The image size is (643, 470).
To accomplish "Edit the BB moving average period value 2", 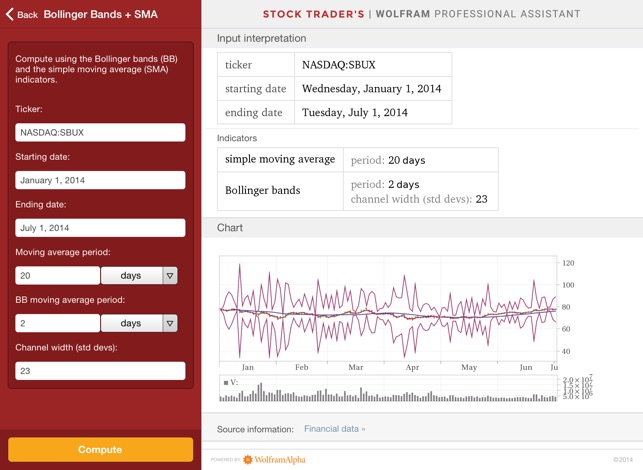I will point(57,323).
